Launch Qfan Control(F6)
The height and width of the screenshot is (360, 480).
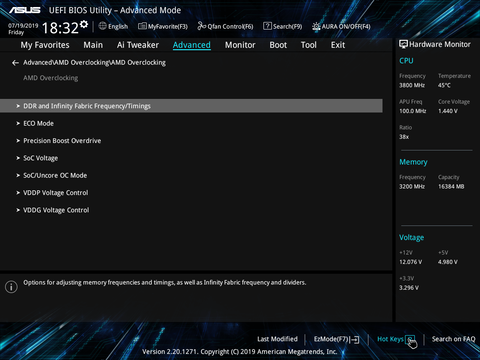[x=230, y=26]
